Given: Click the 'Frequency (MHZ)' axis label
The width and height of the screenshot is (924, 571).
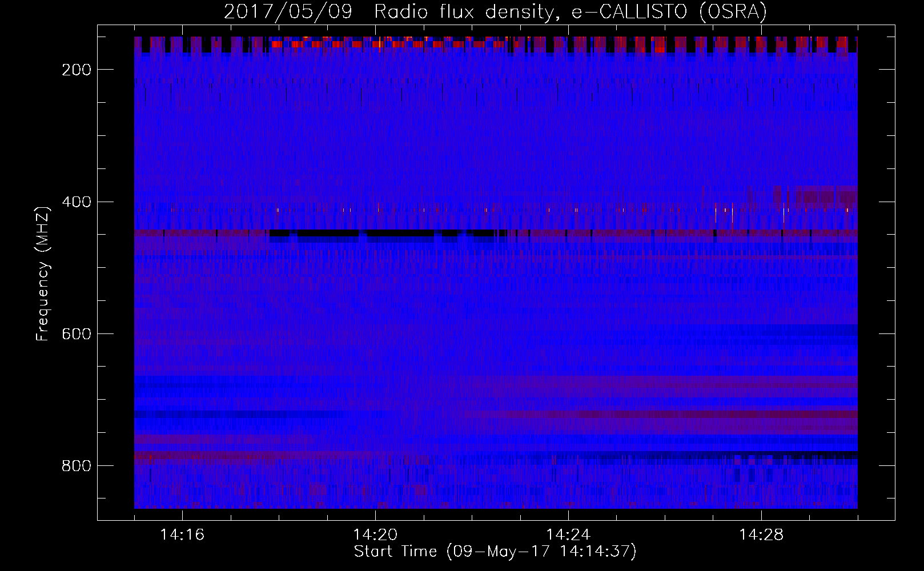Looking at the screenshot, I should pos(43,274).
